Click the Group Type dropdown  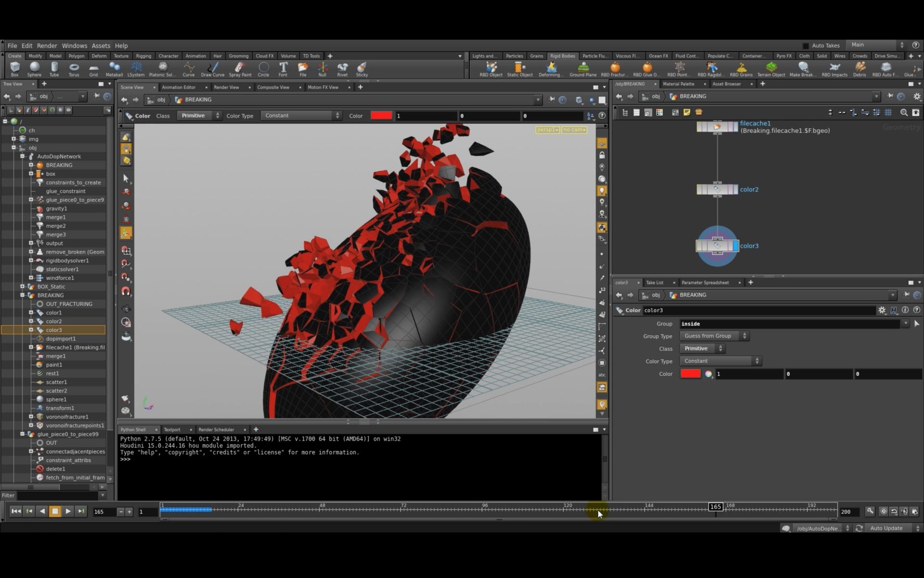coord(715,336)
